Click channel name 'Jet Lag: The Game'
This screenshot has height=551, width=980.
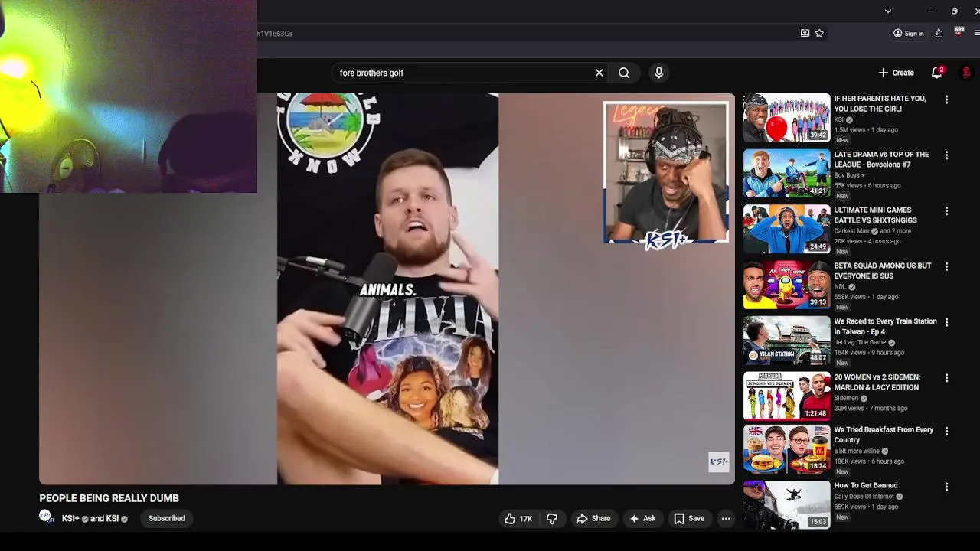861,342
